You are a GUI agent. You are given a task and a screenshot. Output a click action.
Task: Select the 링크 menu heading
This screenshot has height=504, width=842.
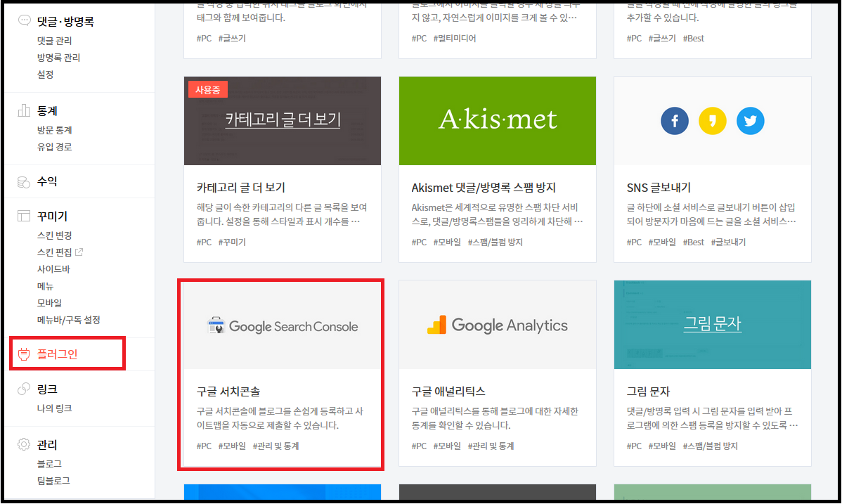click(47, 389)
